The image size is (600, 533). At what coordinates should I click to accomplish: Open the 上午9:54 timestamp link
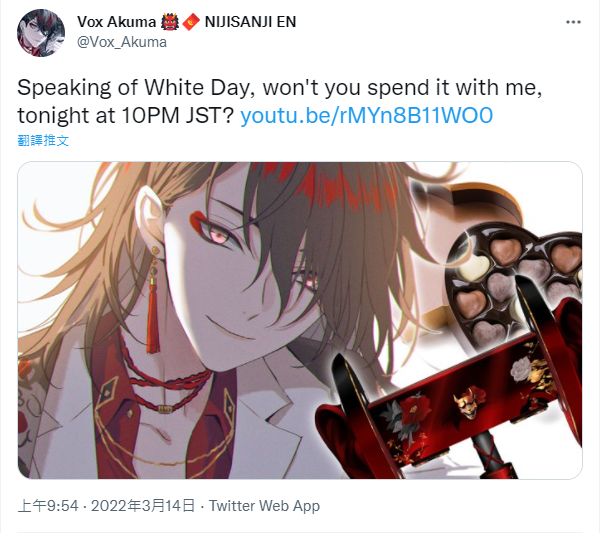pos(48,506)
